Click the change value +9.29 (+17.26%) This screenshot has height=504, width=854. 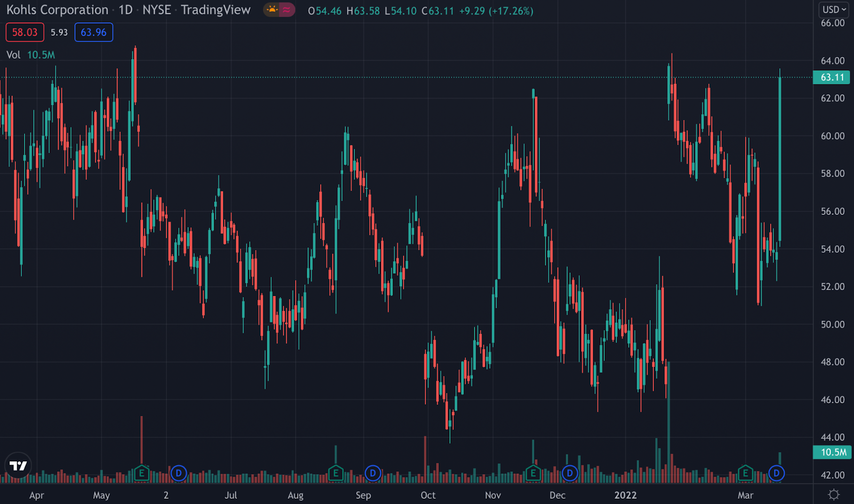pos(496,11)
